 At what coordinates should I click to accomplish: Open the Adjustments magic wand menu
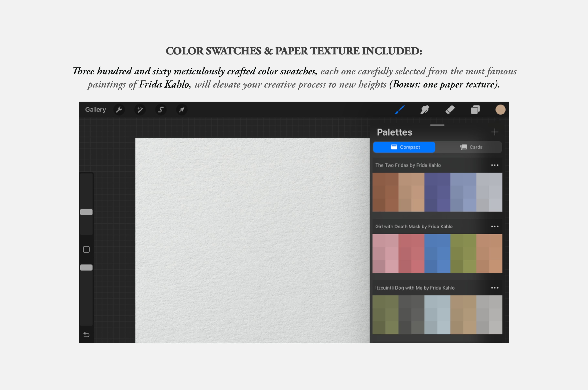point(140,110)
